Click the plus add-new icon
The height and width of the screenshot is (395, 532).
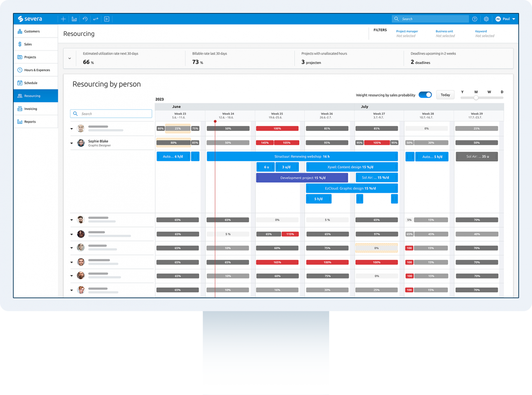(63, 19)
